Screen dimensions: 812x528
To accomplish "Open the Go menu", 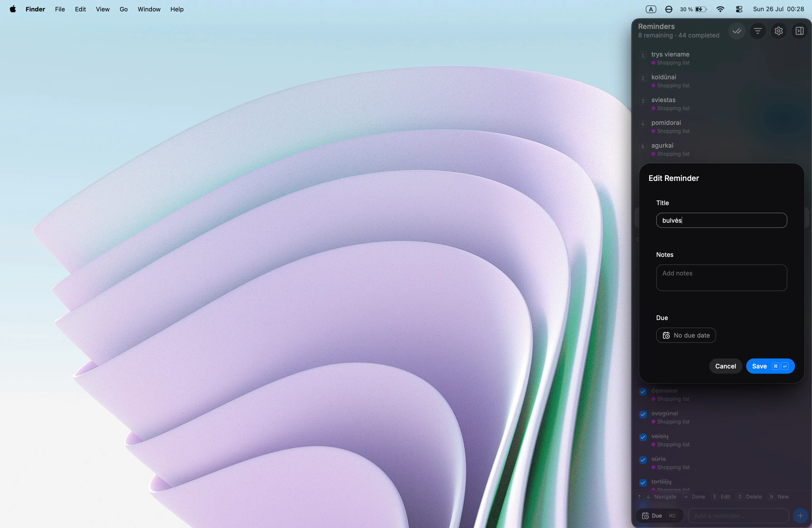I will click(x=123, y=9).
